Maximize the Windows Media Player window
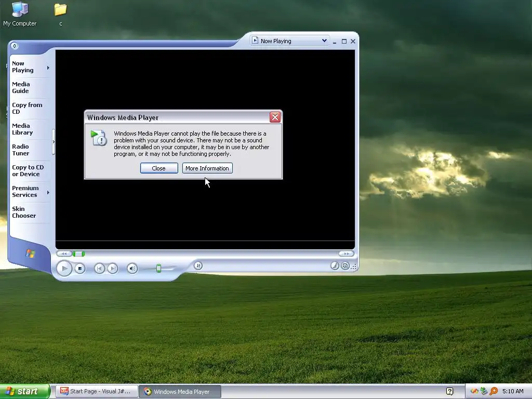Image resolution: width=532 pixels, height=399 pixels. coord(344,41)
